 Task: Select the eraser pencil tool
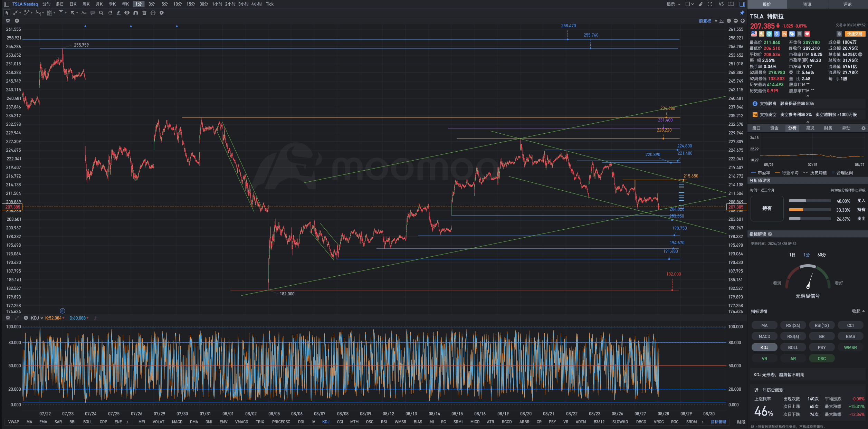pyautogui.click(x=118, y=13)
